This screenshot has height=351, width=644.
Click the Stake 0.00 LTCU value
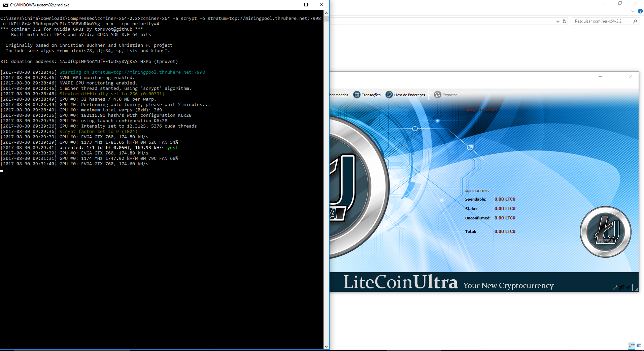point(505,209)
